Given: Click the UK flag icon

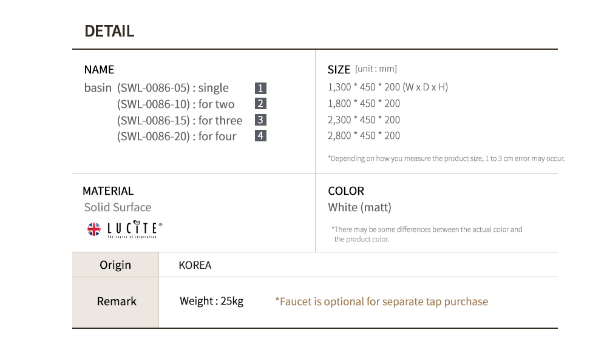Looking at the screenshot, I should [94, 229].
